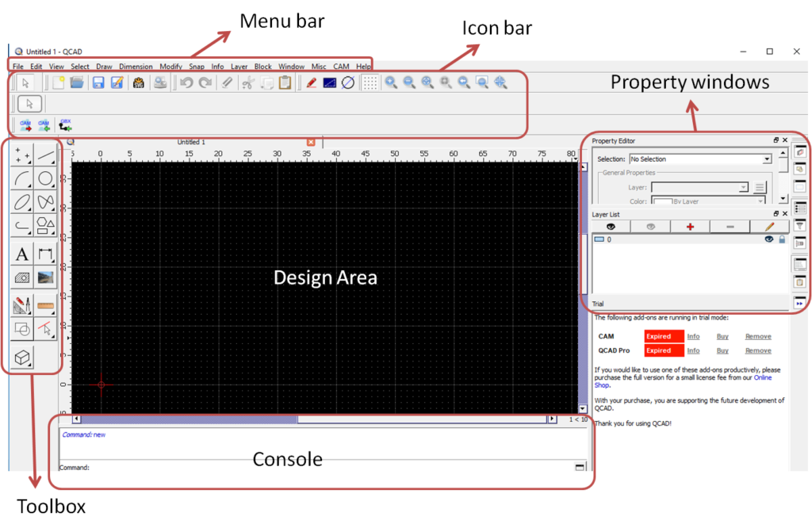The height and width of the screenshot is (524, 812).
Task: Open the 3D isometric projection tool
Action: tap(22, 358)
